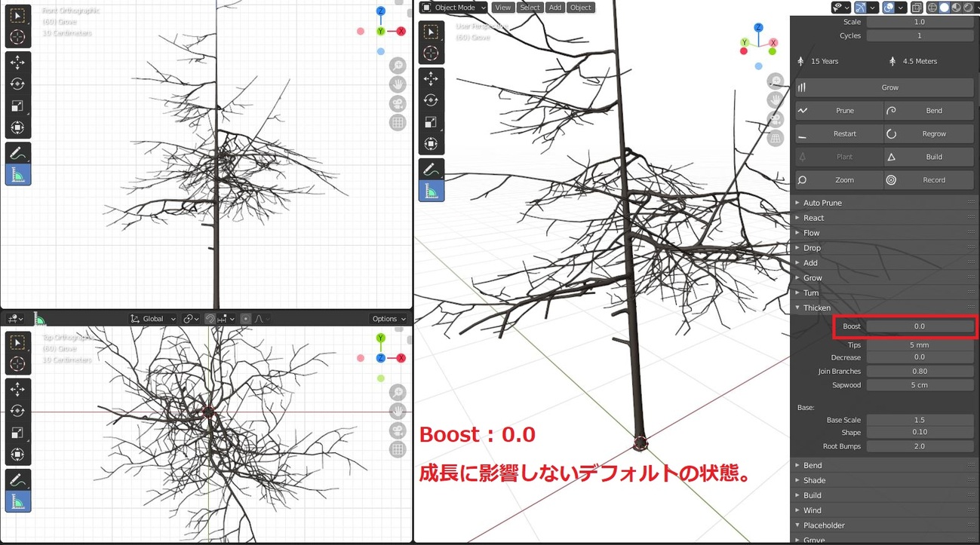Select the Move tool in front orthographic viewport
980x545 pixels.
click(17, 63)
